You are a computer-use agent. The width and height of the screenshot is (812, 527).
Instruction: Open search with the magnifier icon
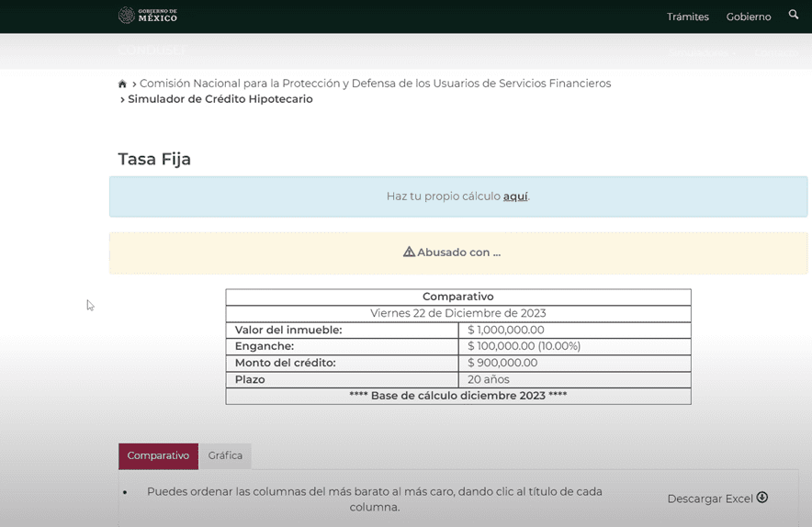(x=794, y=15)
